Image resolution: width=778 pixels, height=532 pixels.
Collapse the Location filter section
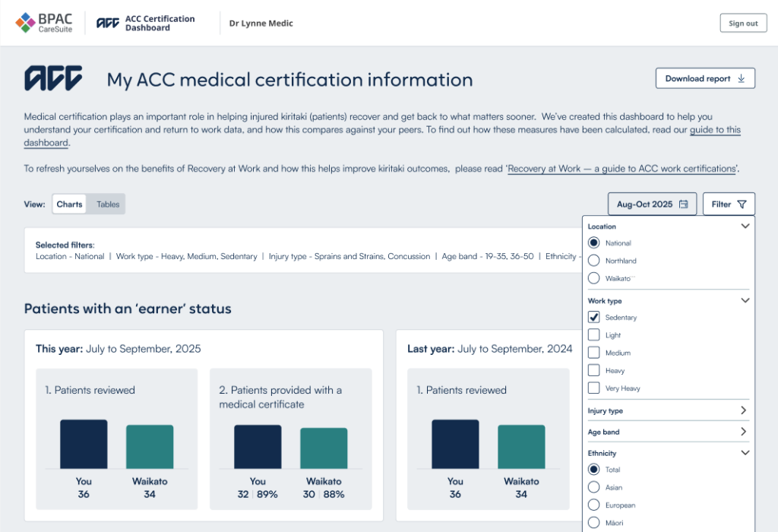(x=745, y=226)
